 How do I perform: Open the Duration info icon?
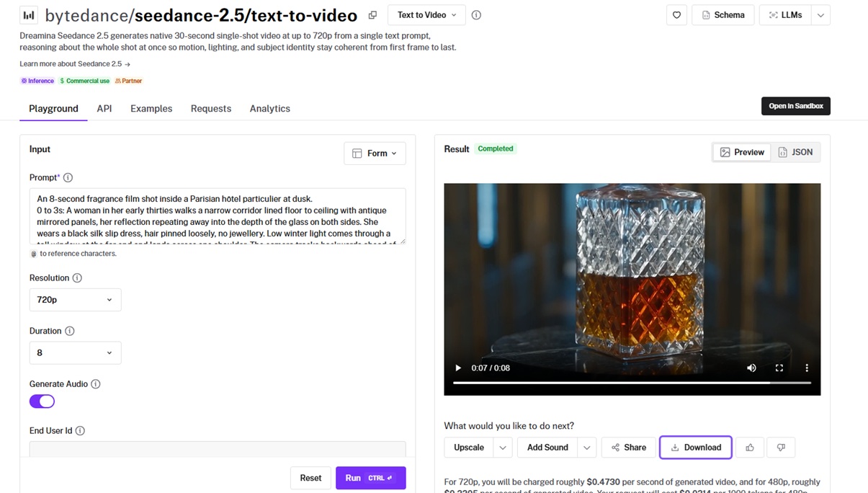(70, 332)
